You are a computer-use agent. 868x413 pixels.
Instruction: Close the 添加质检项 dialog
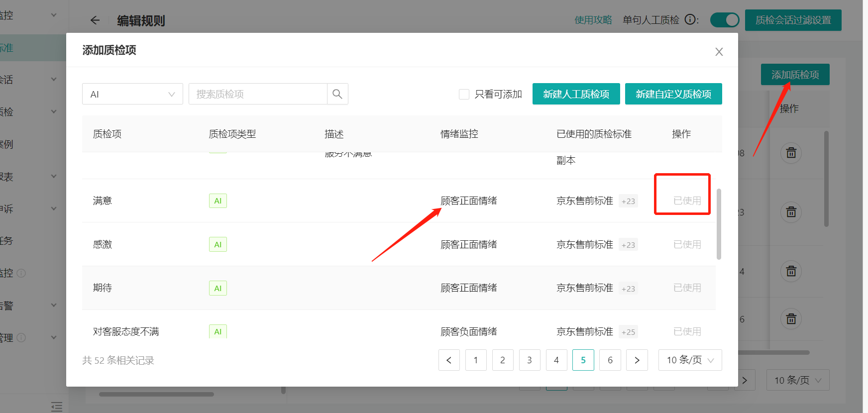pos(719,52)
